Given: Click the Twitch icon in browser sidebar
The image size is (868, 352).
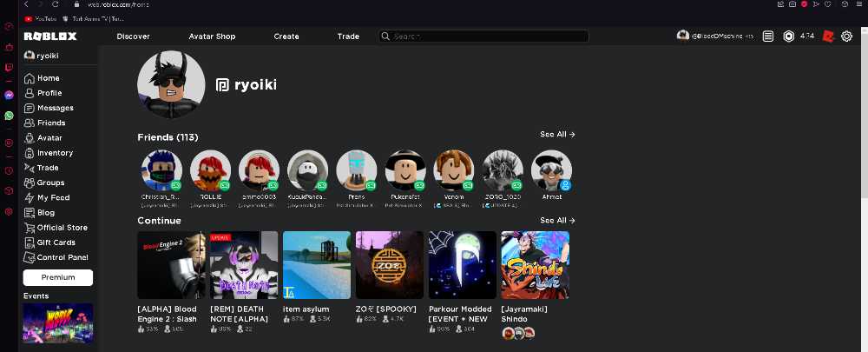Looking at the screenshot, I should click(x=9, y=67).
